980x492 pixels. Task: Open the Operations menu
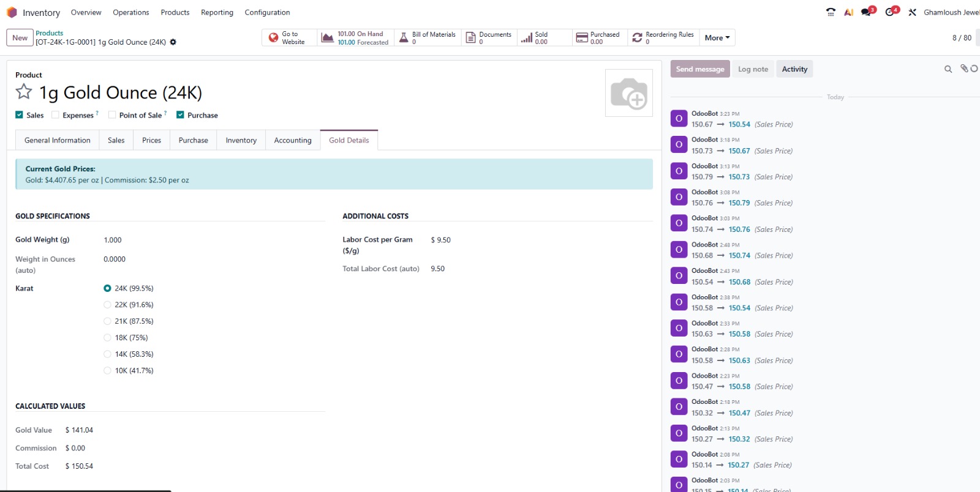(130, 12)
